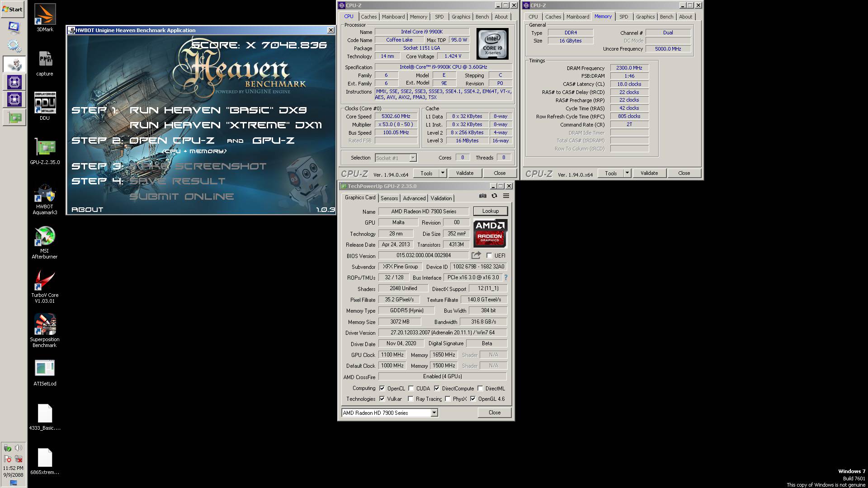Click Run Heaven "Xtreme" DX11
The image size is (868, 488).
coord(226,125)
